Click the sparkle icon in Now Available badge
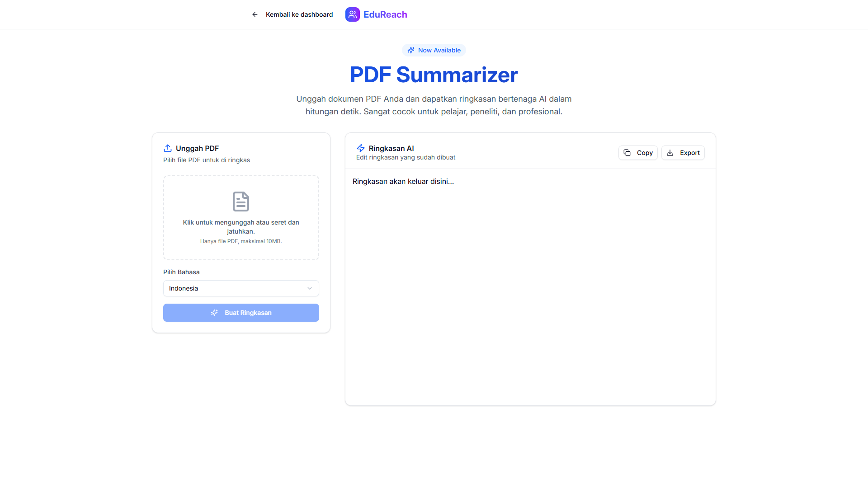This screenshot has height=488, width=868. tap(410, 50)
